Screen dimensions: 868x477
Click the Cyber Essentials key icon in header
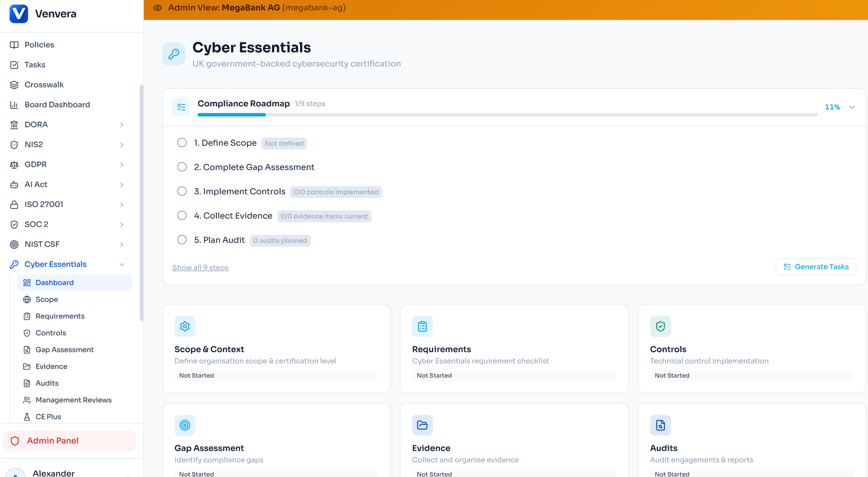point(174,54)
